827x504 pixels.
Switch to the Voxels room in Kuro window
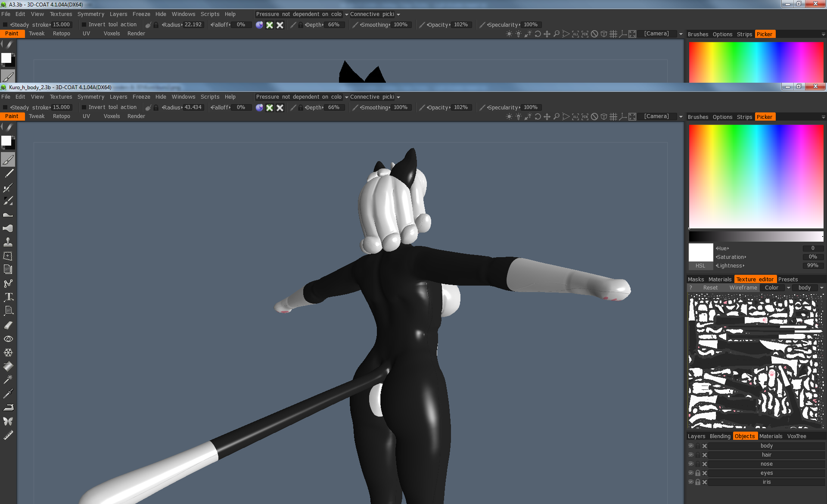point(112,116)
